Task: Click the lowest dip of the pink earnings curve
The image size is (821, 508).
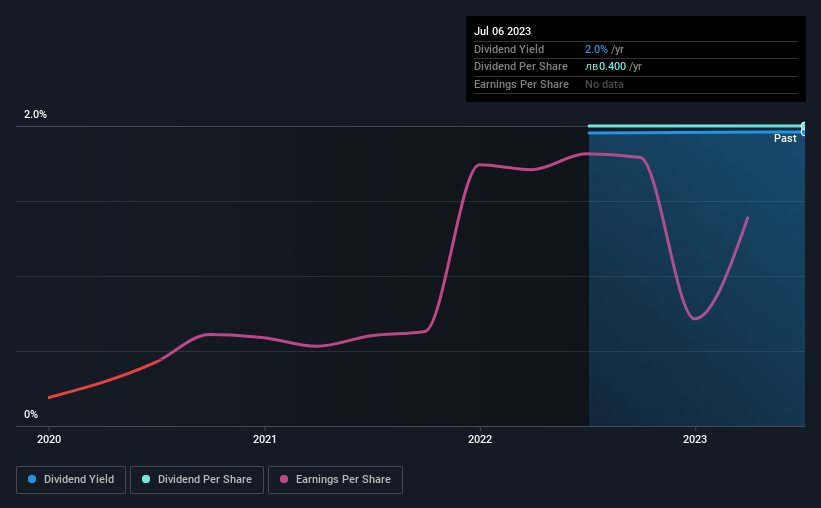Action: (x=695, y=318)
